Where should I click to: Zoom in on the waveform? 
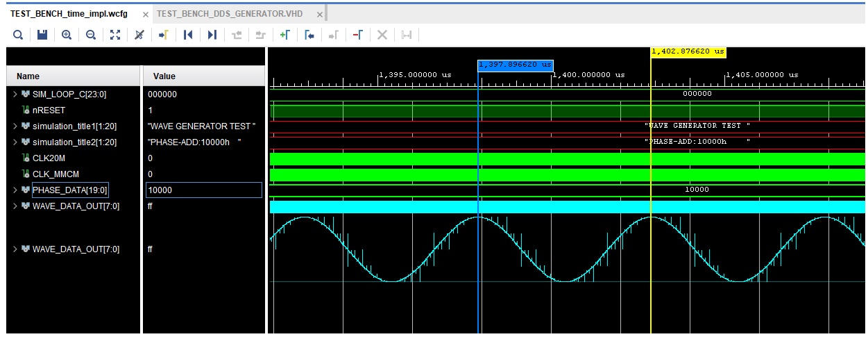point(67,35)
